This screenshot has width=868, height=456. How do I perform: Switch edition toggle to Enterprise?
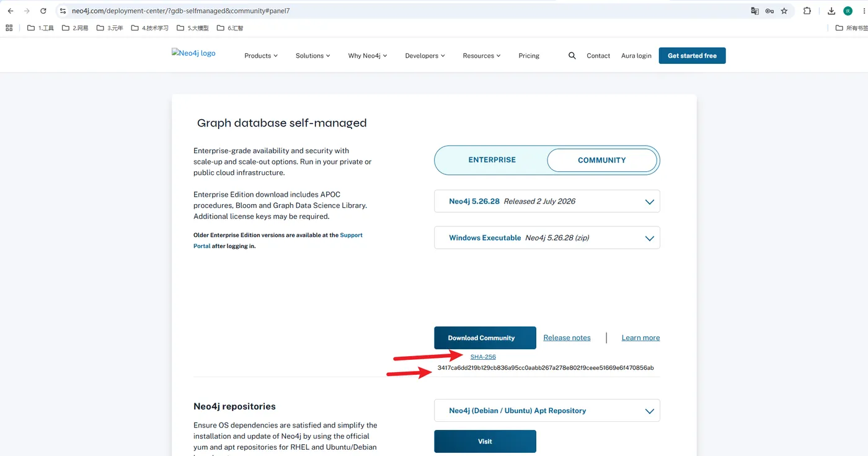tap(492, 160)
